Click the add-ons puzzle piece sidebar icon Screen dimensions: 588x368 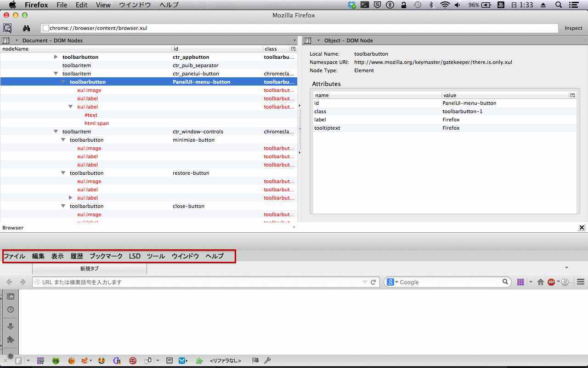(x=11, y=339)
